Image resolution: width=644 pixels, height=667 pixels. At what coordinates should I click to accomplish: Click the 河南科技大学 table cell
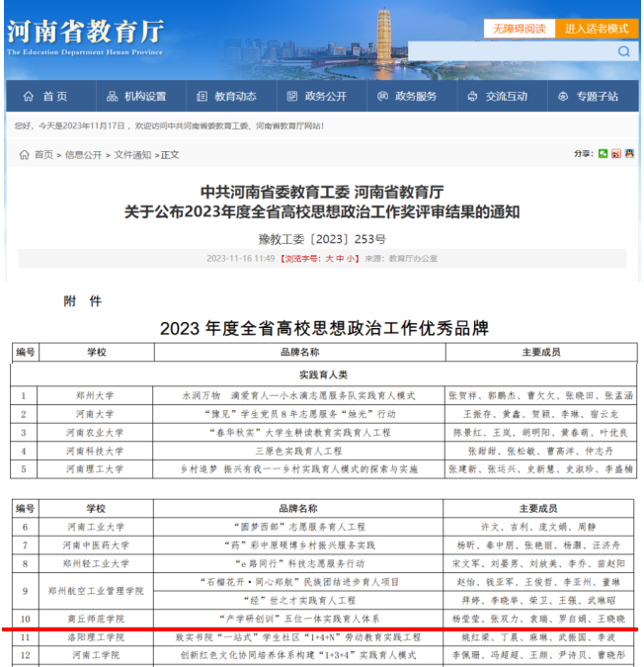pos(95,451)
